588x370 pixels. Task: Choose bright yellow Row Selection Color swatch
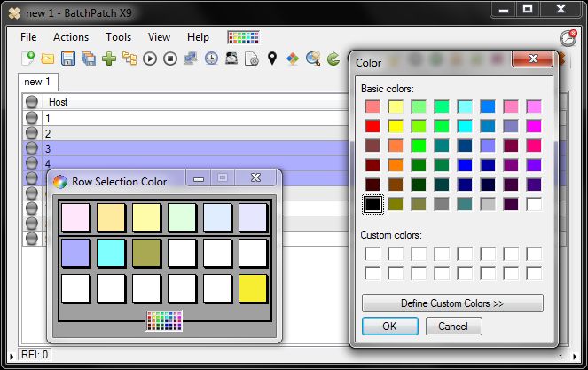(253, 289)
